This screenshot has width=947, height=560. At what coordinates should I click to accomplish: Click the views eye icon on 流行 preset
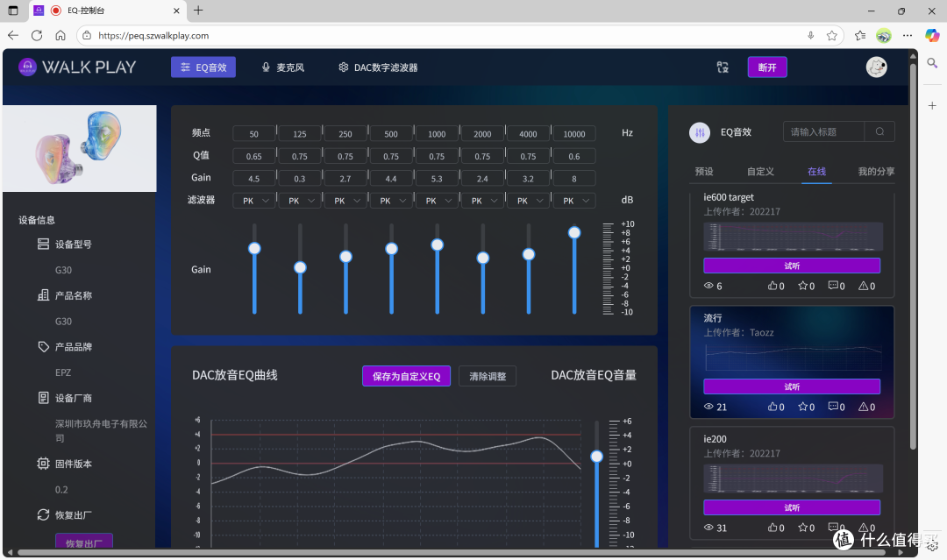point(708,407)
